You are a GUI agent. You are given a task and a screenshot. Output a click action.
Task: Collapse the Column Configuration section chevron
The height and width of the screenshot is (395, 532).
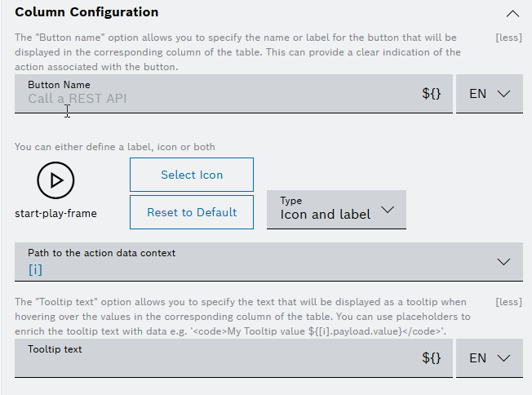click(512, 14)
